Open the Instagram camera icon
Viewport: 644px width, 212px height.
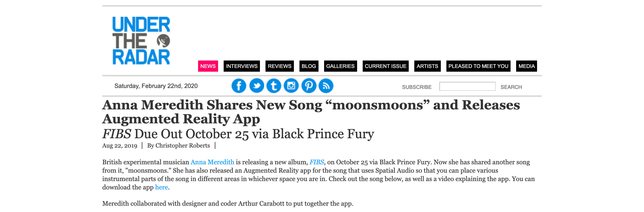pos(291,86)
